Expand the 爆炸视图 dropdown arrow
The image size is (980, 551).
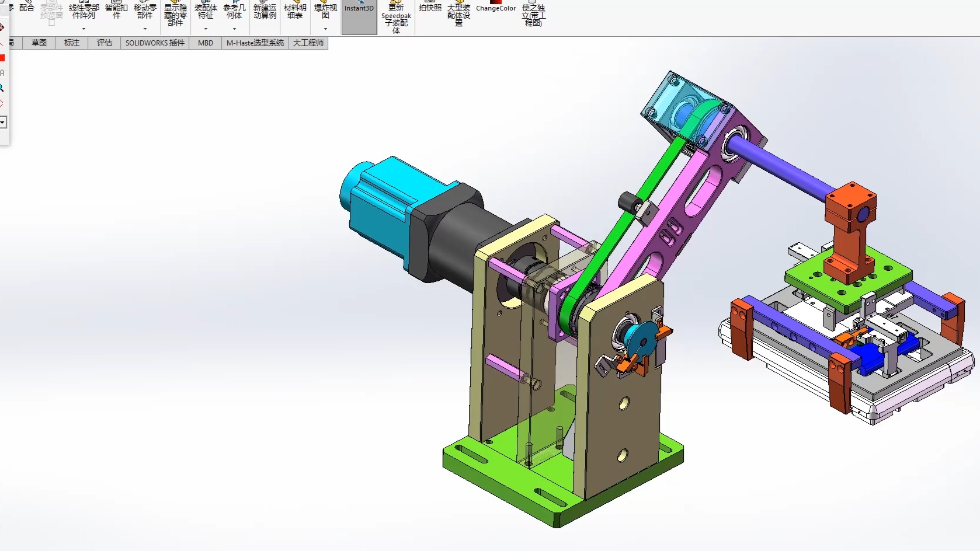click(x=325, y=29)
